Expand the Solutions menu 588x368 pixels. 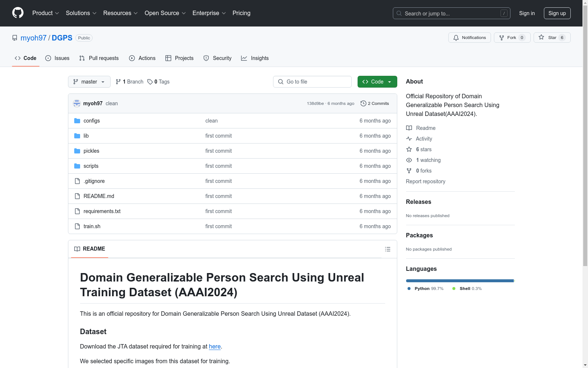[81, 13]
